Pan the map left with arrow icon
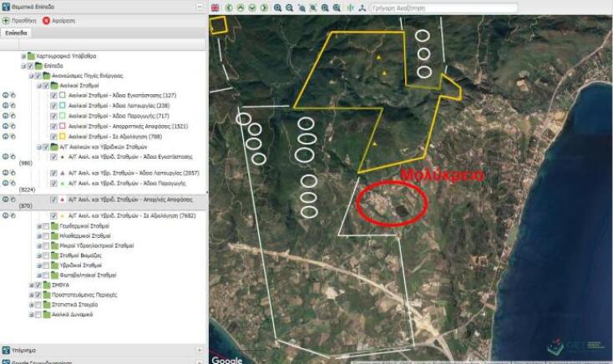 point(229,8)
